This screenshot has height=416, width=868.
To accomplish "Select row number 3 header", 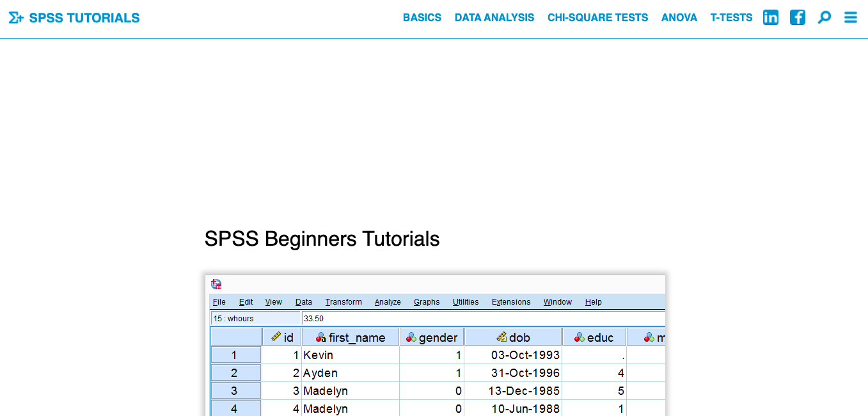I will (x=236, y=391).
